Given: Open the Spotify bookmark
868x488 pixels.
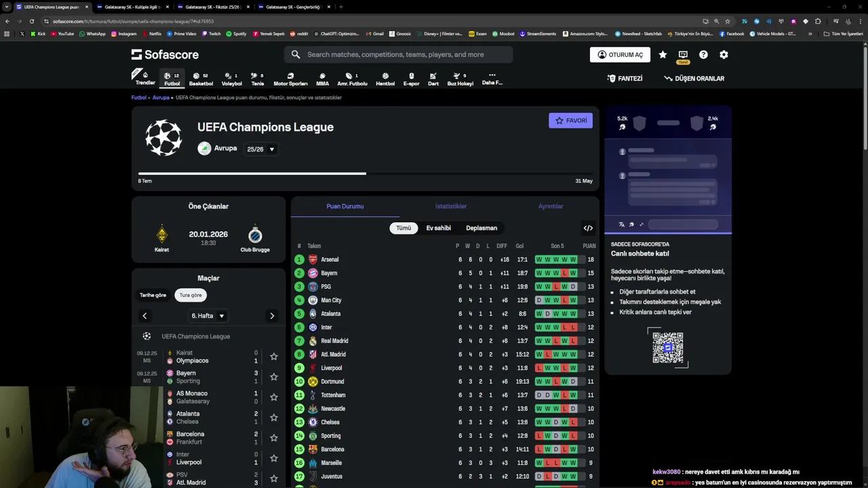Looking at the screenshot, I should pyautogui.click(x=236, y=33).
